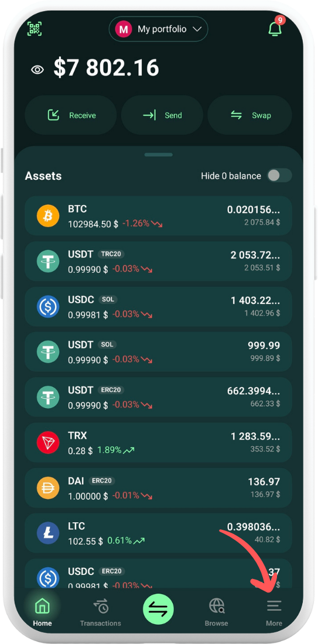Tap the Receive button

click(x=71, y=115)
